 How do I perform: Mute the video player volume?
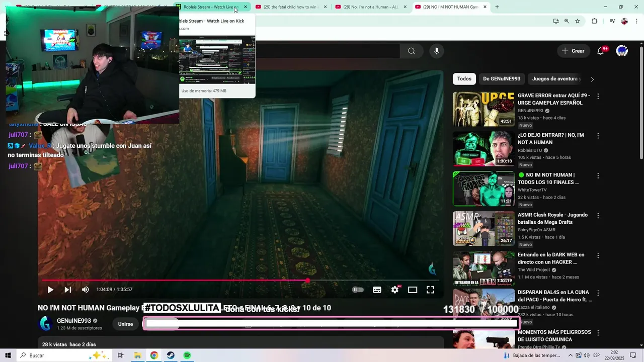coord(86,290)
